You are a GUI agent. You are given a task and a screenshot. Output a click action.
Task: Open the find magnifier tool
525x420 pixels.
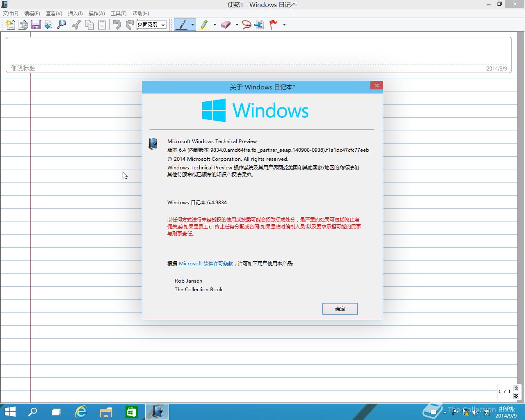click(x=62, y=25)
